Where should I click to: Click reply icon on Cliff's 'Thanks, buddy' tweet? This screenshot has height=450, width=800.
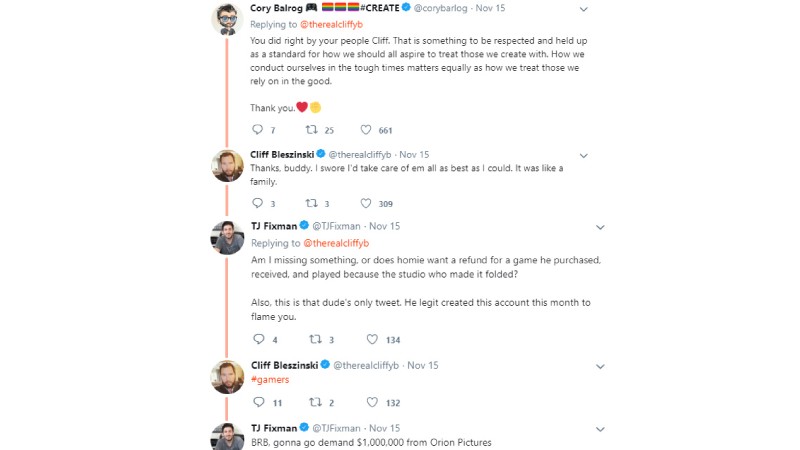tap(257, 203)
